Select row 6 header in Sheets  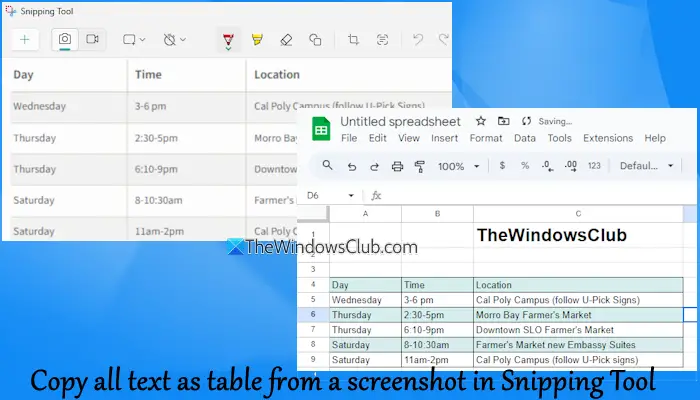313,315
